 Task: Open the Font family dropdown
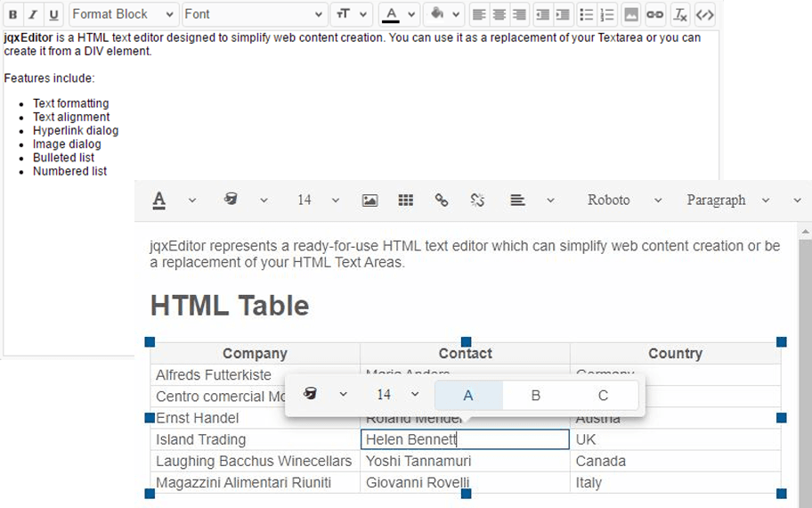pos(255,14)
